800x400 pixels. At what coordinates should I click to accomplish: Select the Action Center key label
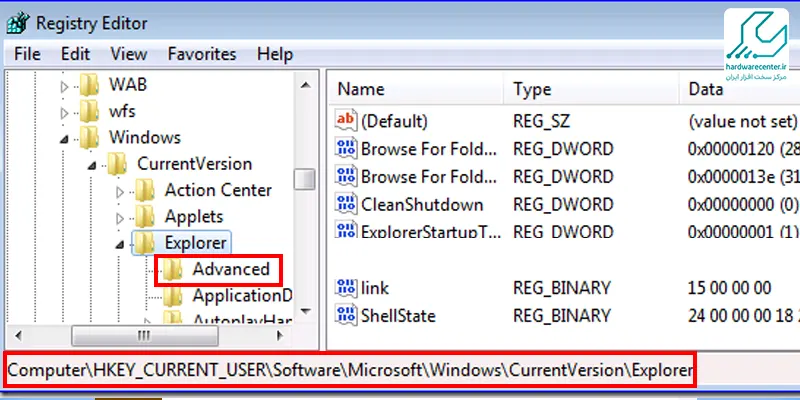click(x=218, y=190)
